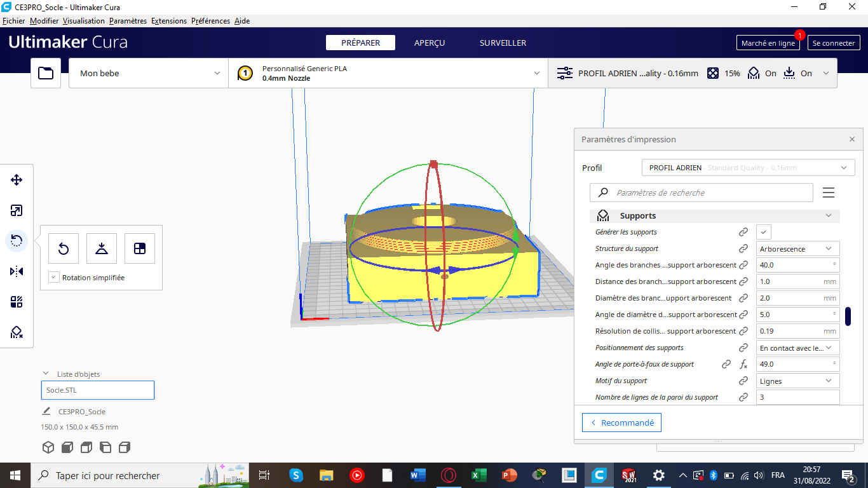Switch to the top view cube icon

[86, 447]
